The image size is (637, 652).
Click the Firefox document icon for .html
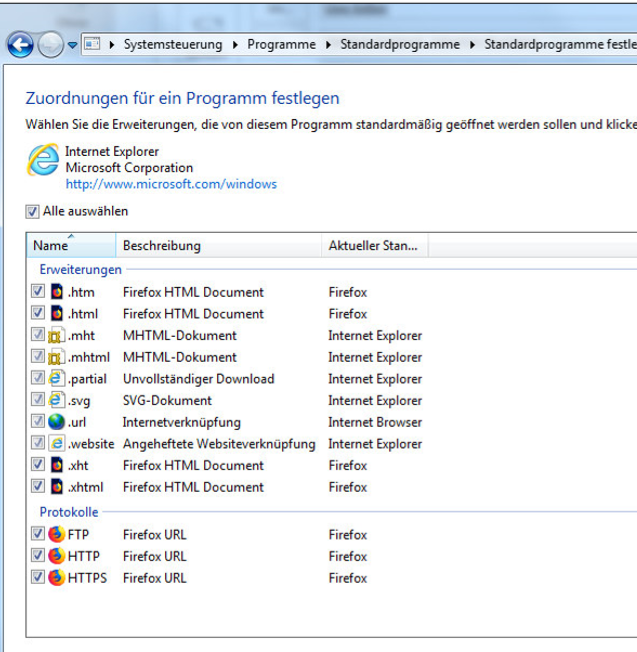pos(57,313)
